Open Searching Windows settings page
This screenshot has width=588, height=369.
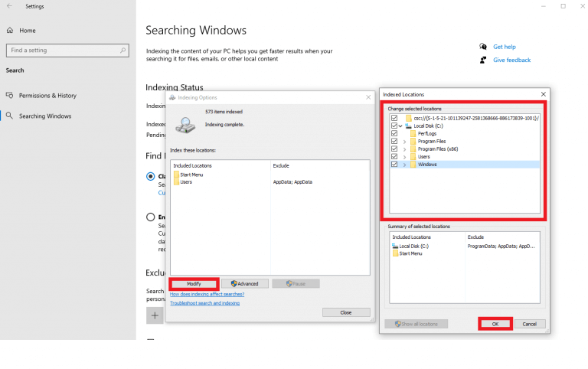tap(45, 116)
